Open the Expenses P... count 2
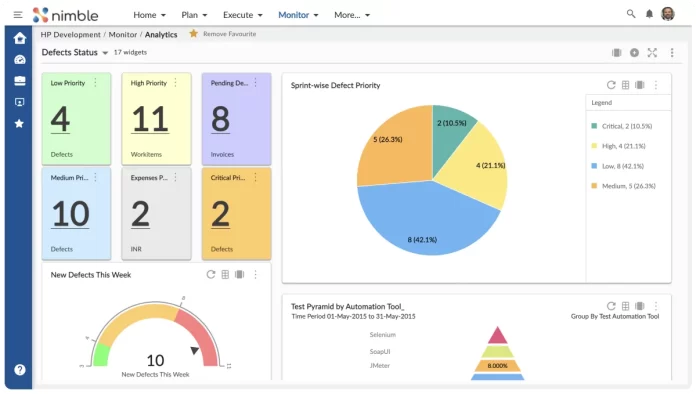The width and height of the screenshot is (696, 394). (140, 214)
